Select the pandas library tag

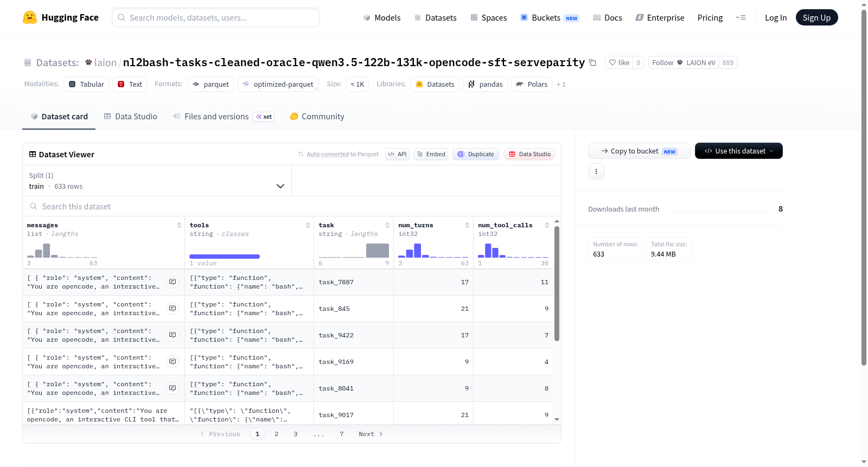pyautogui.click(x=485, y=84)
